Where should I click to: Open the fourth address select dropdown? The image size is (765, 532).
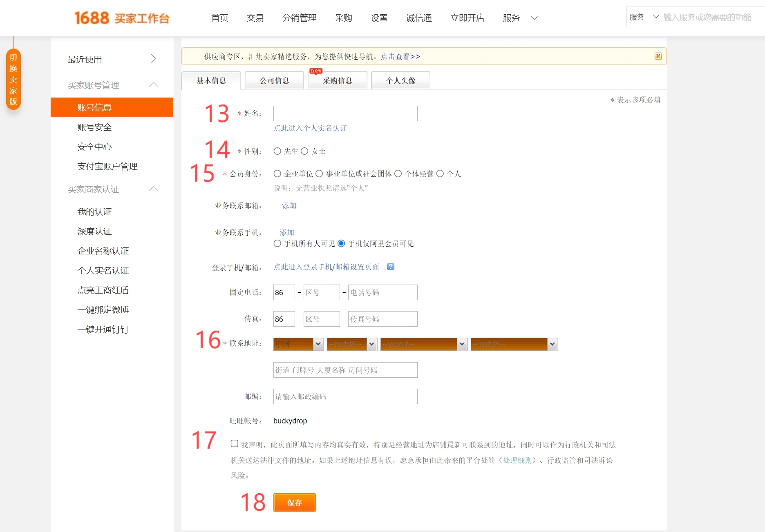pyautogui.click(x=514, y=344)
